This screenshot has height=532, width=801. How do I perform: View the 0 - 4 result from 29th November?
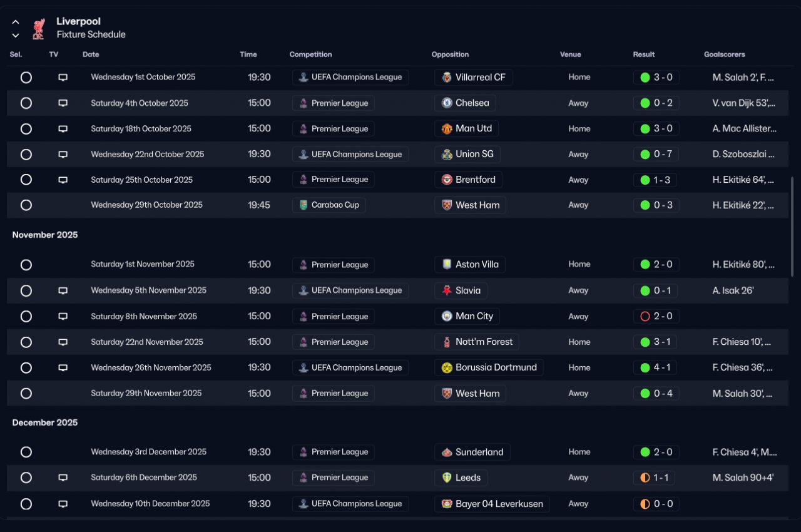[656, 394]
